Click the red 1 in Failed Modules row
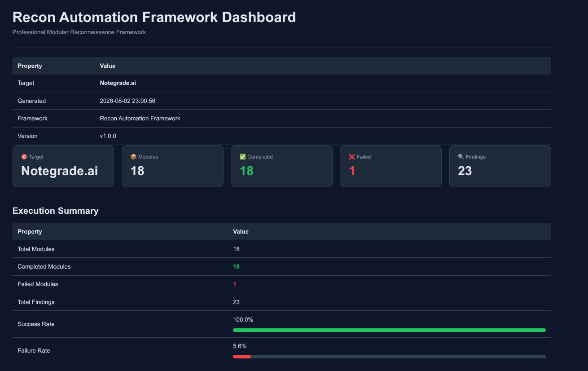Viewport: 588px width, 371px height. (x=234, y=284)
